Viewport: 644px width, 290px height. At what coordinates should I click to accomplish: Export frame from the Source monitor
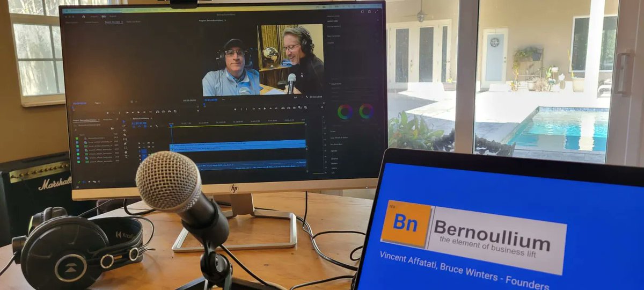pos(169,112)
